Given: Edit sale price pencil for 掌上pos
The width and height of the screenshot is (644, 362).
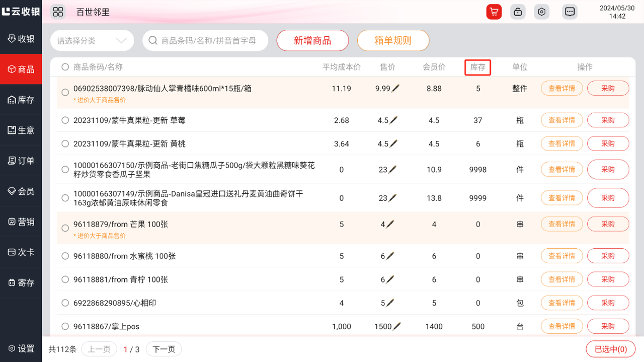Looking at the screenshot, I should (397, 326).
